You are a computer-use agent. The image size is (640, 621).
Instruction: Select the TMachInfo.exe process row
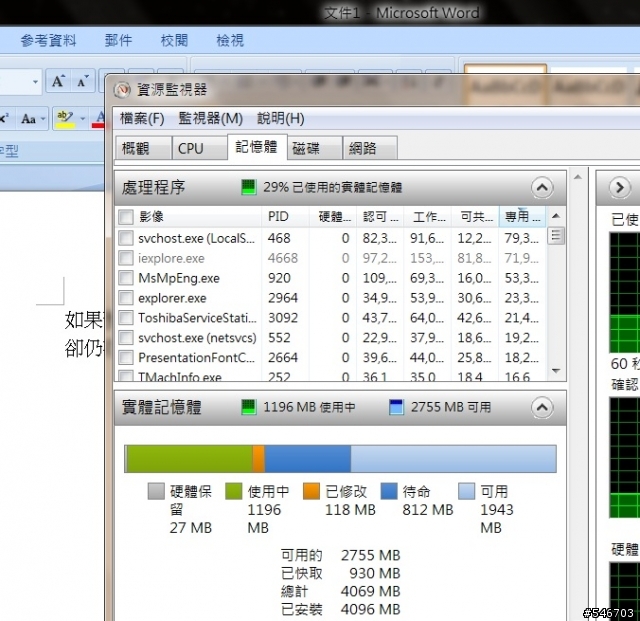331,376
